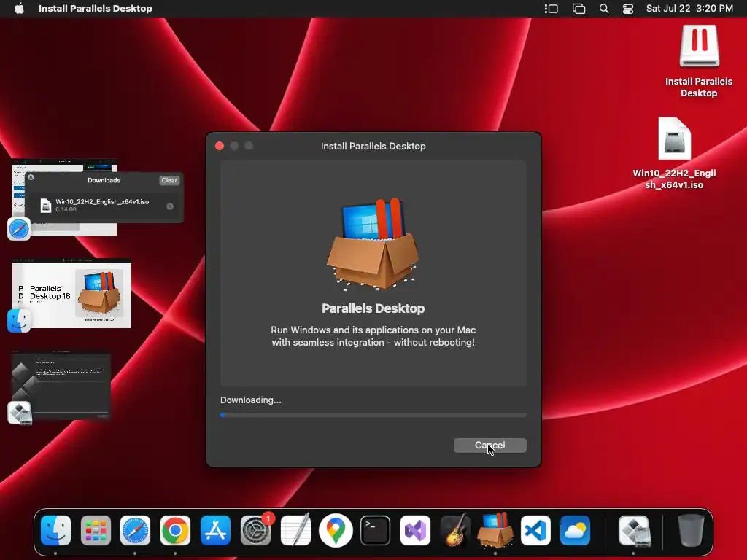
Task: Switch to the Safari window thumbnail
Action: coord(64,198)
